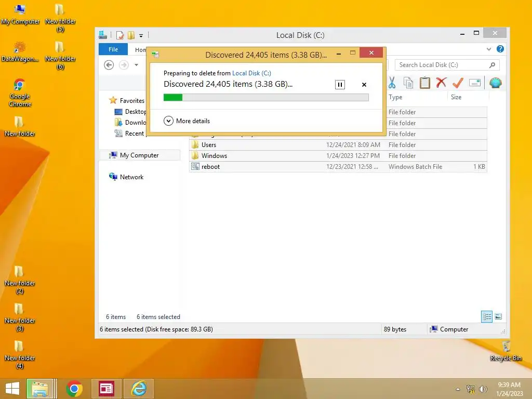Expand the ribbon with the chevron
The image size is (532, 399).
tap(488, 49)
